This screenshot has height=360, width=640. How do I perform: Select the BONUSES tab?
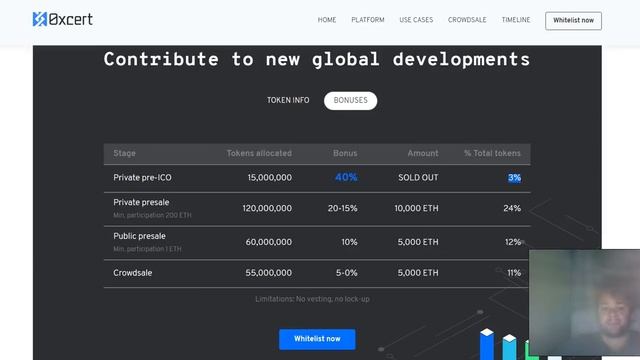tap(350, 100)
